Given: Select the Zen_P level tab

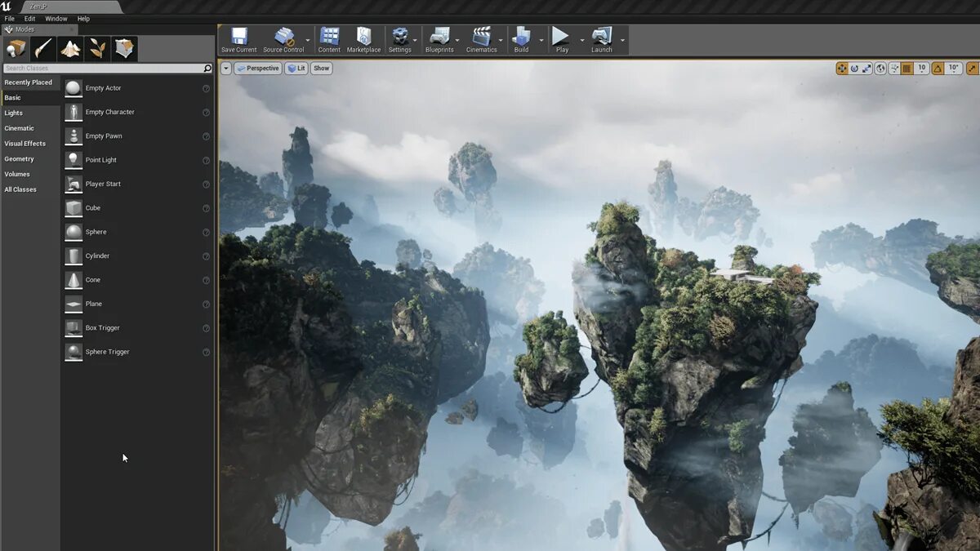Looking at the screenshot, I should pyautogui.click(x=72, y=7).
